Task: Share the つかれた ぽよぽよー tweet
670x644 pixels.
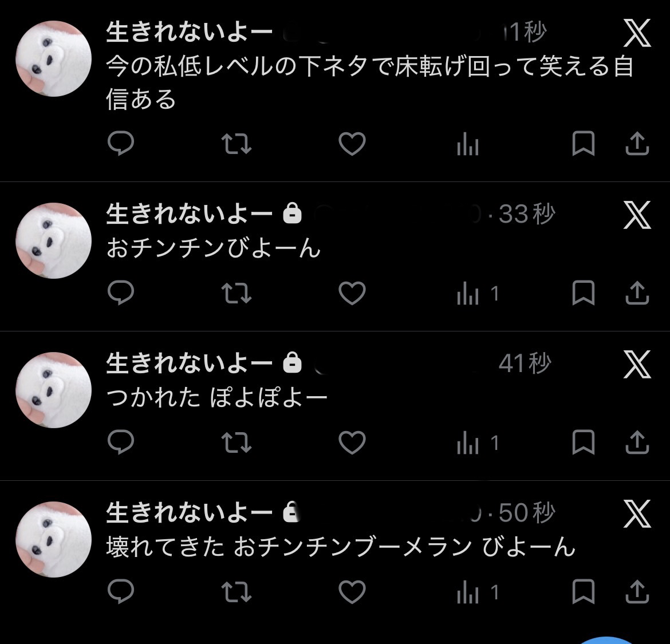Action: coord(637,442)
